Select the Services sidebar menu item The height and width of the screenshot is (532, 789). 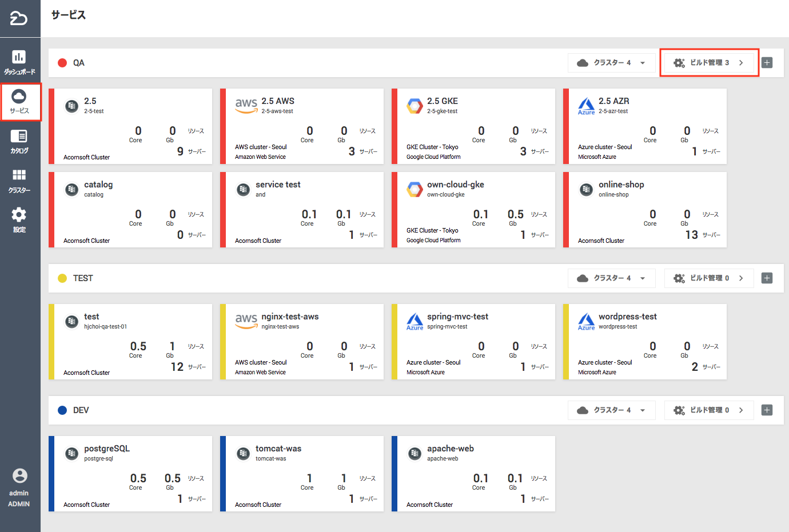19,102
